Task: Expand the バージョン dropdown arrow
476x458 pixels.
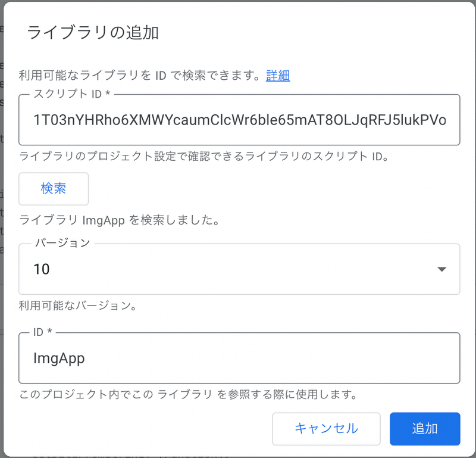Action: (441, 269)
